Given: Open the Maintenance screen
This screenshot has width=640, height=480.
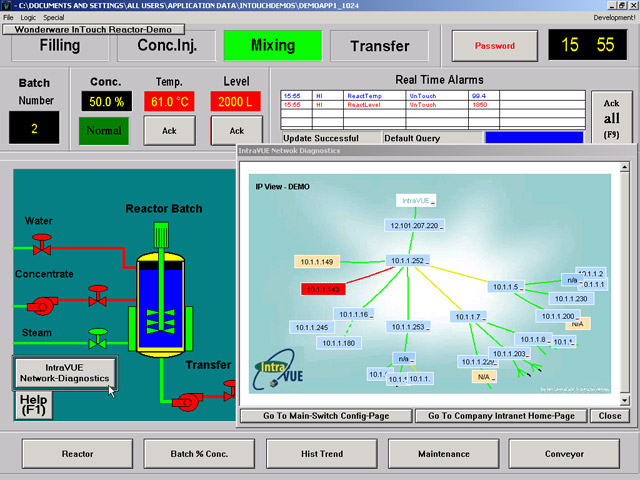Looking at the screenshot, I should click(444, 454).
